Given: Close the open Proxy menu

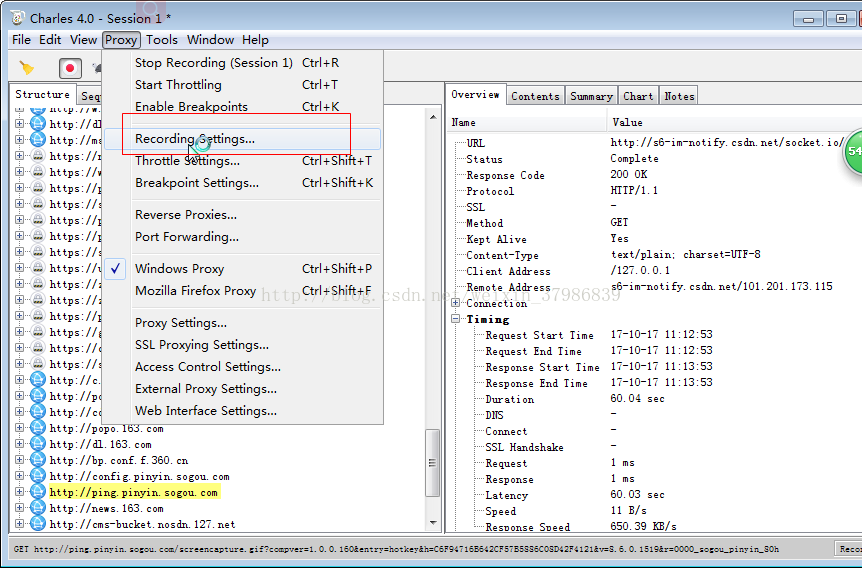Looking at the screenshot, I should pyautogui.click(x=121, y=40).
